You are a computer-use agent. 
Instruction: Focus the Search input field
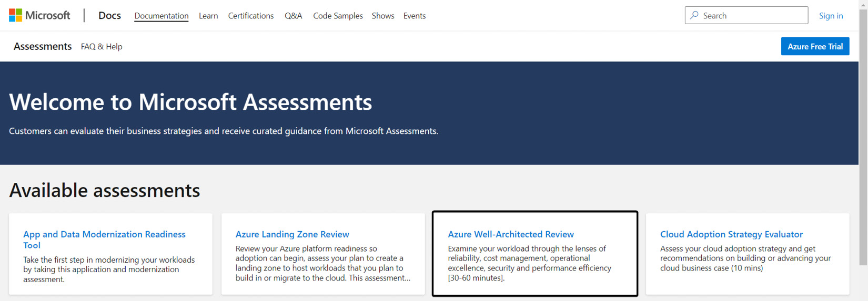point(746,15)
